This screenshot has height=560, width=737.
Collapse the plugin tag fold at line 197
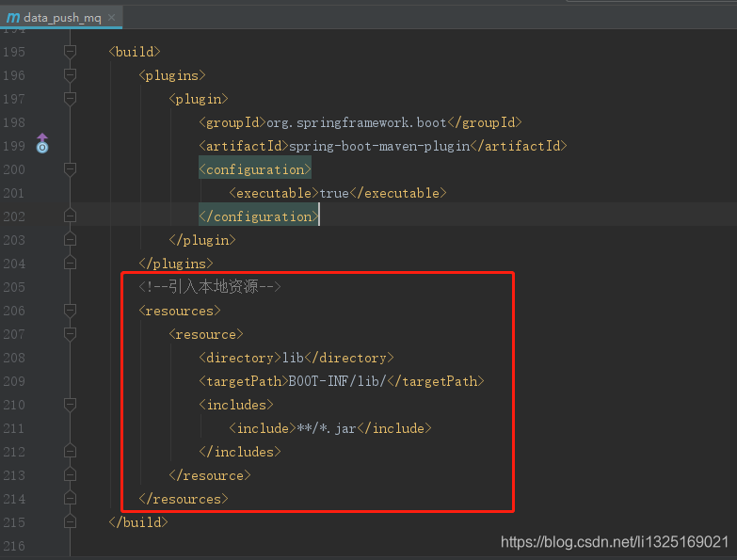coord(70,99)
